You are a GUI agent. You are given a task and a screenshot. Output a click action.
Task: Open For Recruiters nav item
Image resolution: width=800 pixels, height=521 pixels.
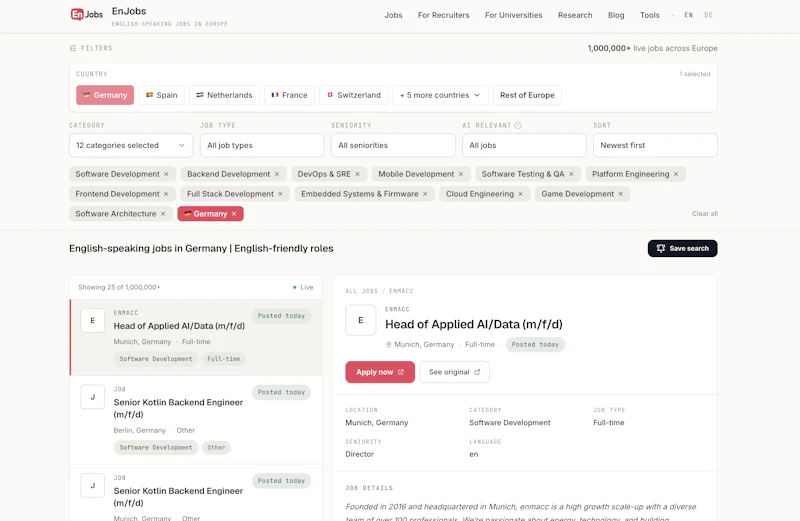click(x=443, y=15)
